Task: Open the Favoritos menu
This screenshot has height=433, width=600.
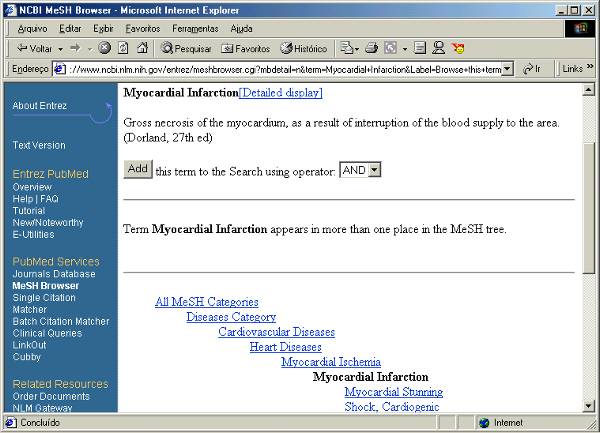Action: (143, 29)
